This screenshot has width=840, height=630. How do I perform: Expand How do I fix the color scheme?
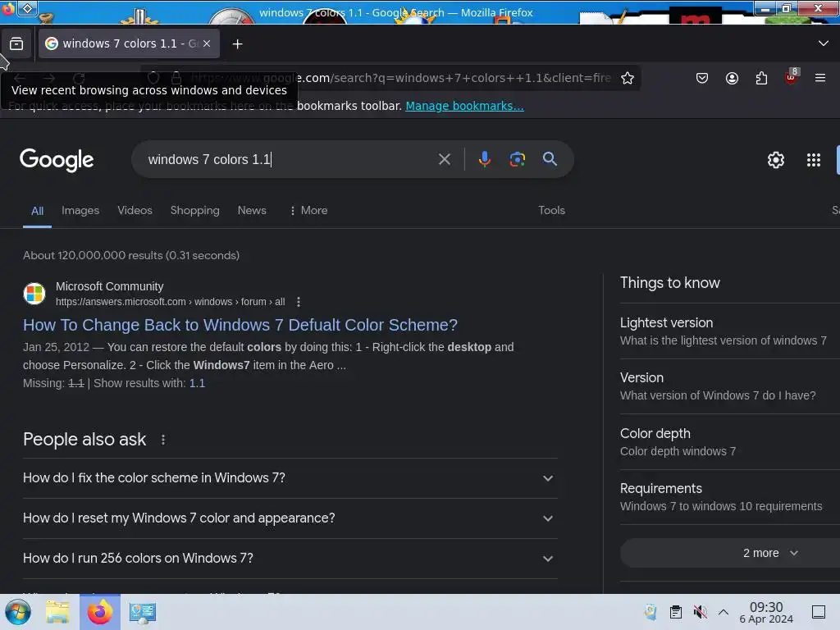[x=290, y=478]
